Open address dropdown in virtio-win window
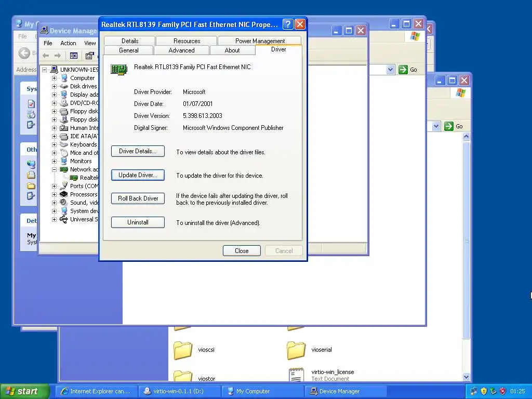This screenshot has width=532, height=399. coord(436,126)
